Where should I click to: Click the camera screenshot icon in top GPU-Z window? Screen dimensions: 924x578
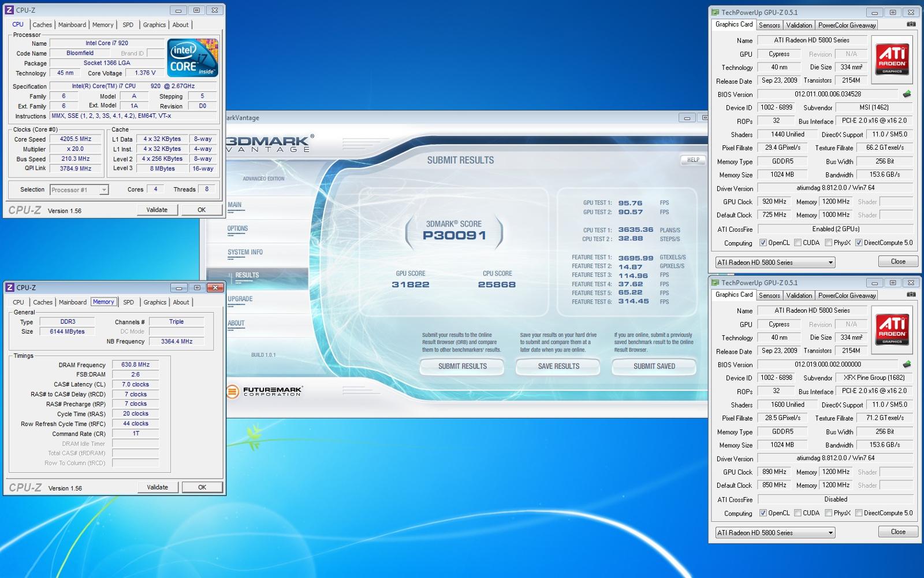911,24
